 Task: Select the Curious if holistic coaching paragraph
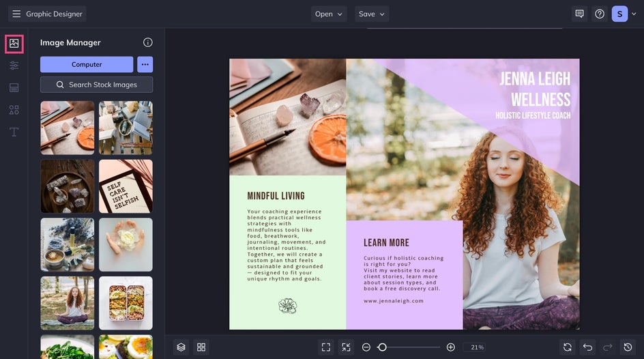(x=403, y=273)
